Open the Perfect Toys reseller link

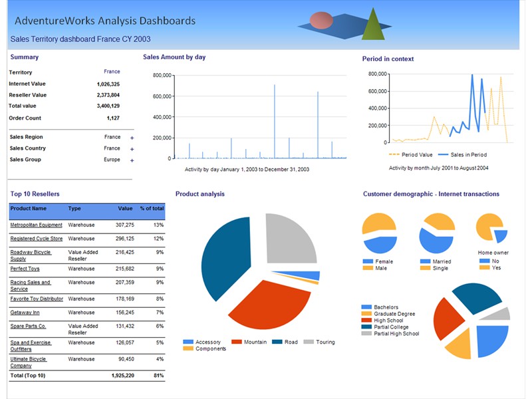point(25,269)
